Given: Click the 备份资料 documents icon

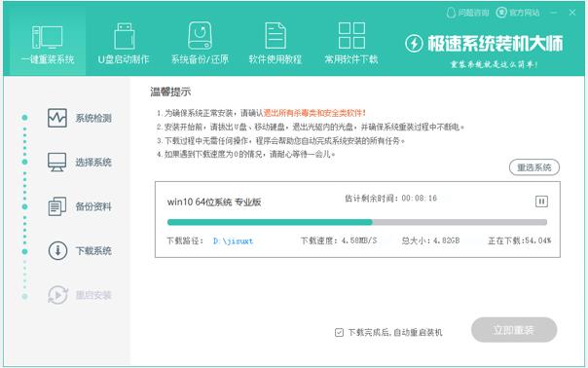Looking at the screenshot, I should [x=57, y=206].
